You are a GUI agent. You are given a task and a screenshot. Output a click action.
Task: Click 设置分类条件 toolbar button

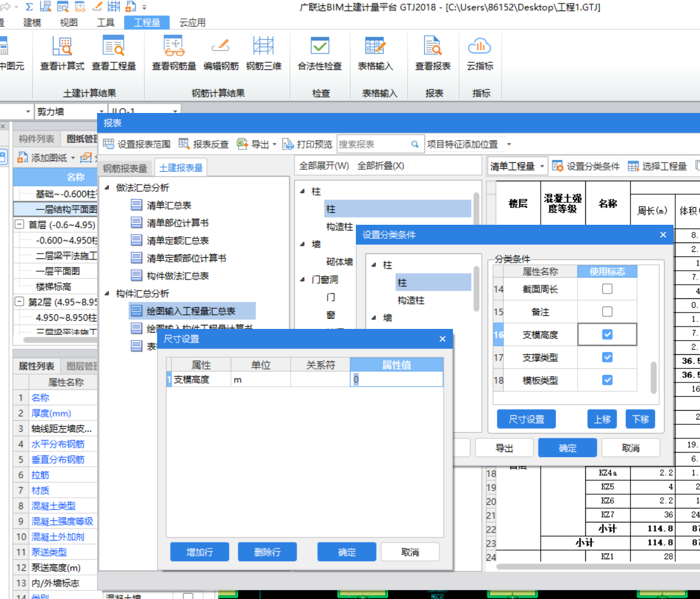[x=586, y=166]
